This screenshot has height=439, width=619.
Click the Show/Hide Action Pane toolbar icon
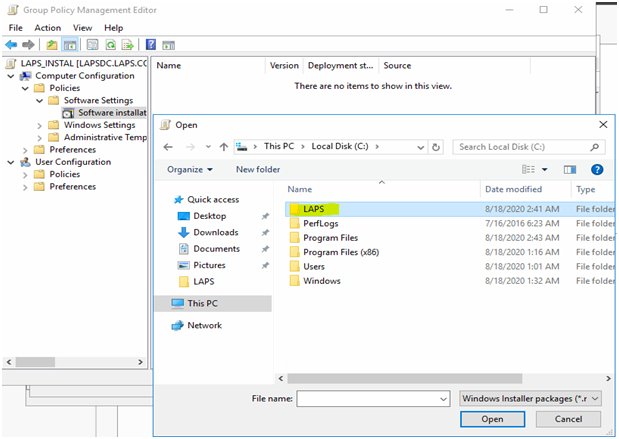(x=169, y=45)
